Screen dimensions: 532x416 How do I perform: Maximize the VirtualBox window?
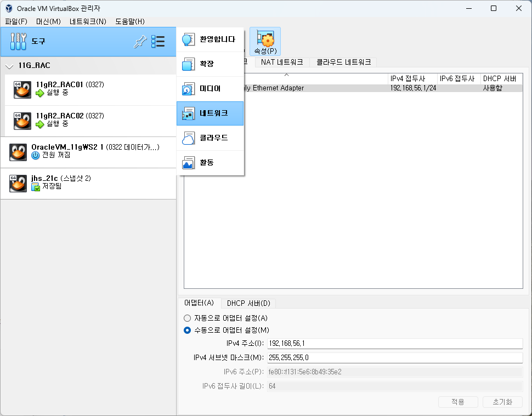coord(494,8)
